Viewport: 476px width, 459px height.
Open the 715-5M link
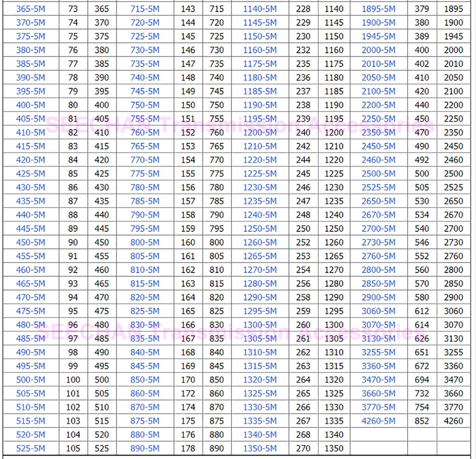point(145,9)
